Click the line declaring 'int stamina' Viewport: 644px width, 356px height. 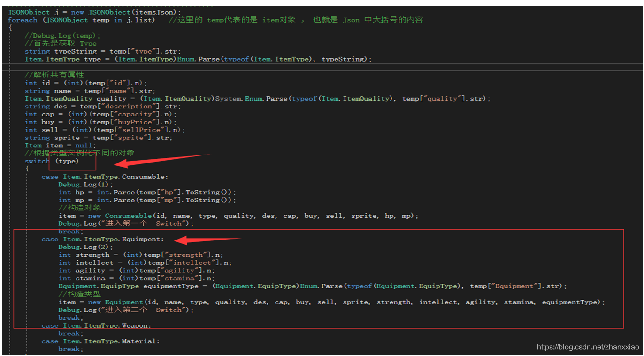[x=137, y=279]
